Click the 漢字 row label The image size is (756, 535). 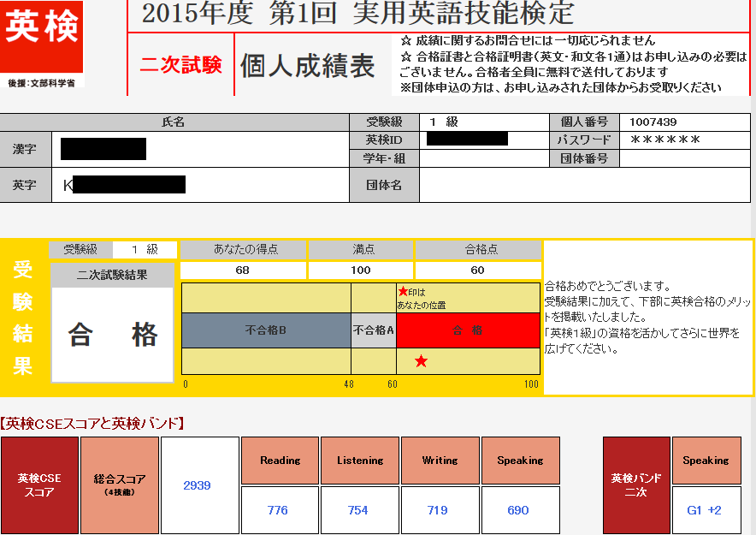tap(26, 149)
